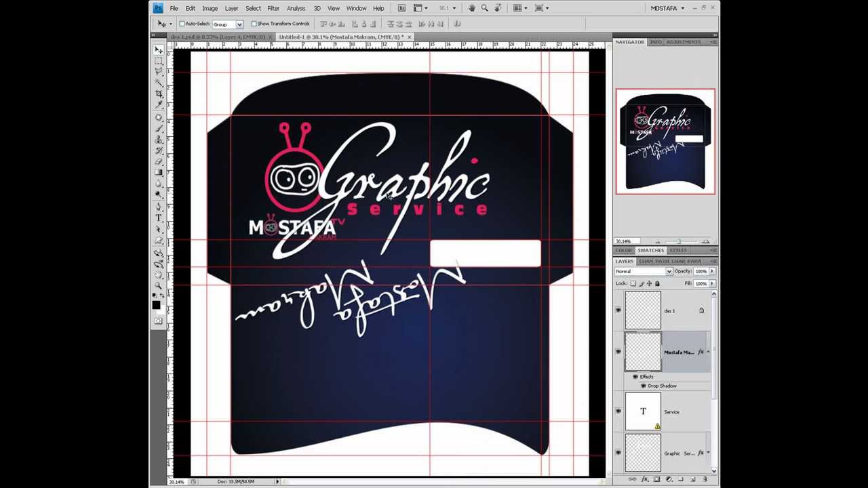Image resolution: width=868 pixels, height=488 pixels.
Task: Select the Brush tool
Action: 159,128
